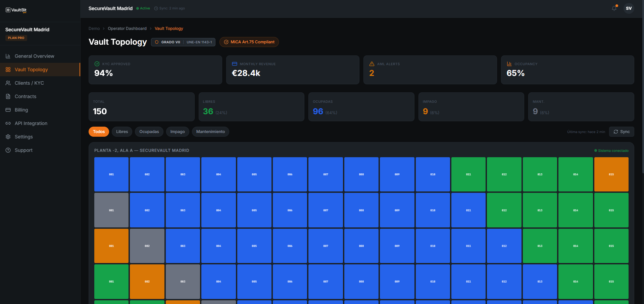
Task: Click the Vault Topology grid icon
Action: pos(8,70)
